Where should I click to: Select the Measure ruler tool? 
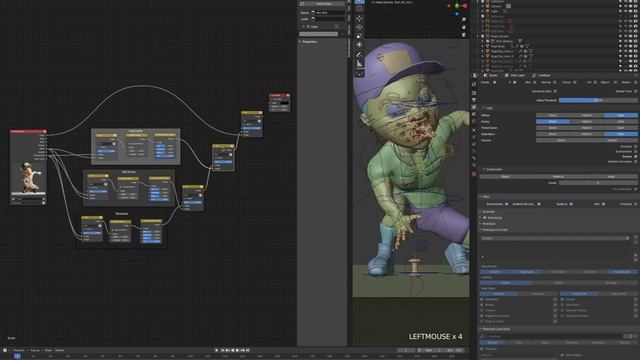pos(359,63)
